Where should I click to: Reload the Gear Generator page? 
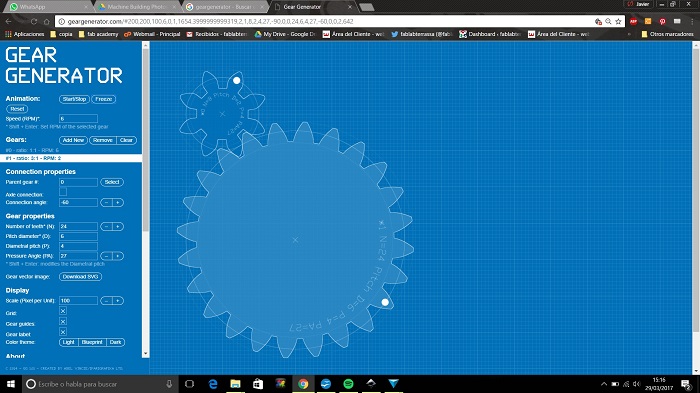pos(33,21)
